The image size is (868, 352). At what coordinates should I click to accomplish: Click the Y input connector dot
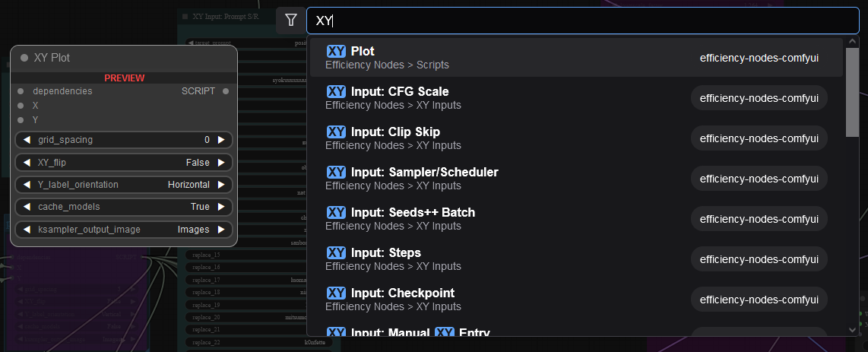[21, 119]
